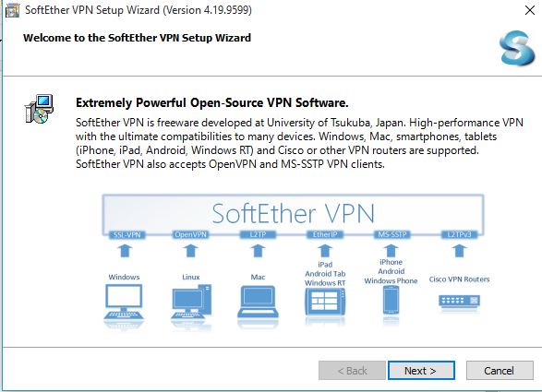Click the 'Welcome to the SoftEther VPN Setup Wizard' header
The width and height of the screenshot is (542, 392).
click(137, 38)
